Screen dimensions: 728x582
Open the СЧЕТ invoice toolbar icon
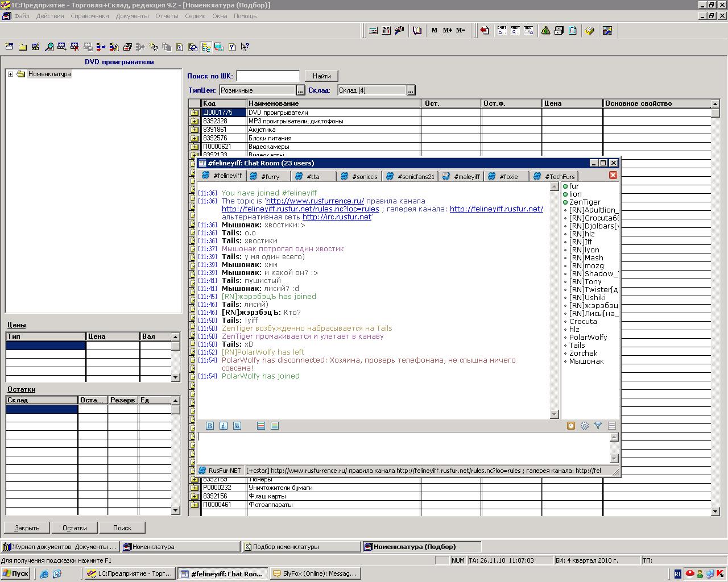(502, 31)
